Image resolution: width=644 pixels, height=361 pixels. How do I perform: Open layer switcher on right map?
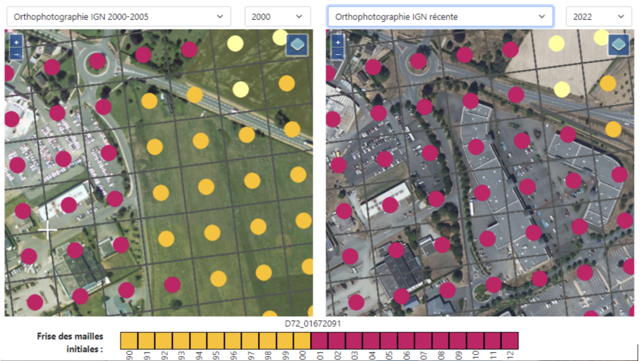point(618,44)
